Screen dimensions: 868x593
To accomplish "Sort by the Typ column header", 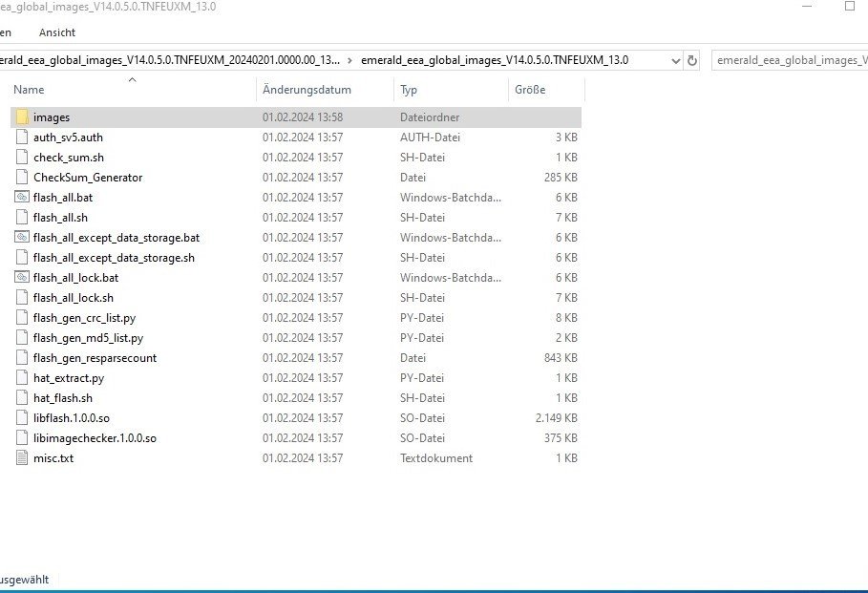I will coord(409,90).
